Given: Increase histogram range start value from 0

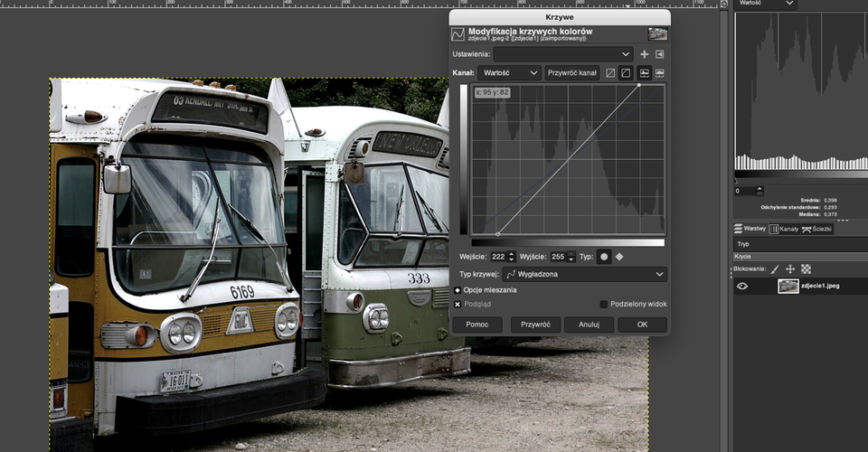Looking at the screenshot, I should 759,189.
